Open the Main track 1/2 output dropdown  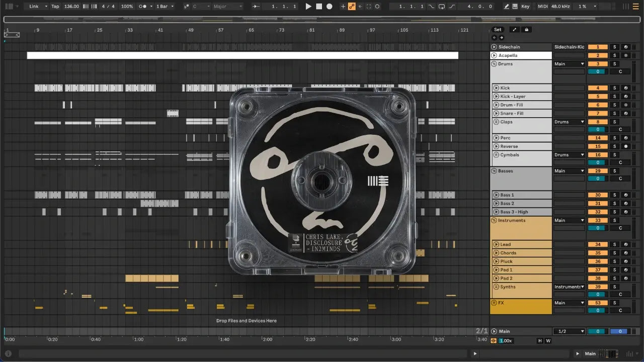[x=570, y=331]
